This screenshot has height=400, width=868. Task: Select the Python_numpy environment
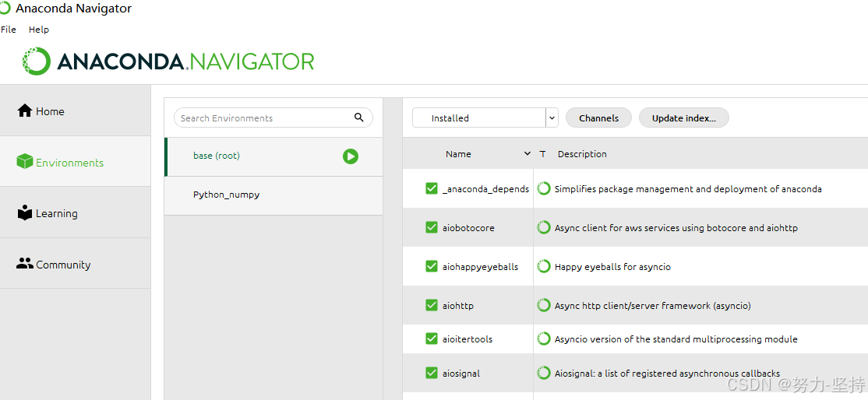(x=273, y=195)
